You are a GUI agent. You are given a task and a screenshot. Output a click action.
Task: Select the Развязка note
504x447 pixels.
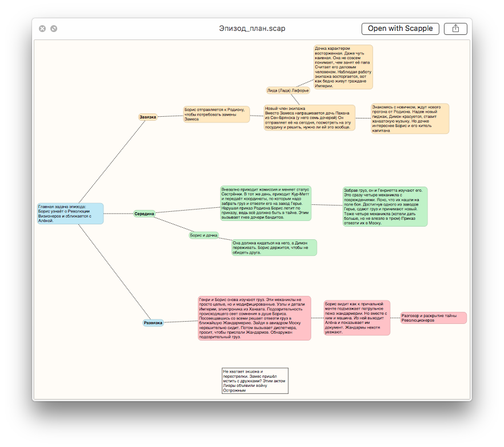pyautogui.click(x=153, y=323)
